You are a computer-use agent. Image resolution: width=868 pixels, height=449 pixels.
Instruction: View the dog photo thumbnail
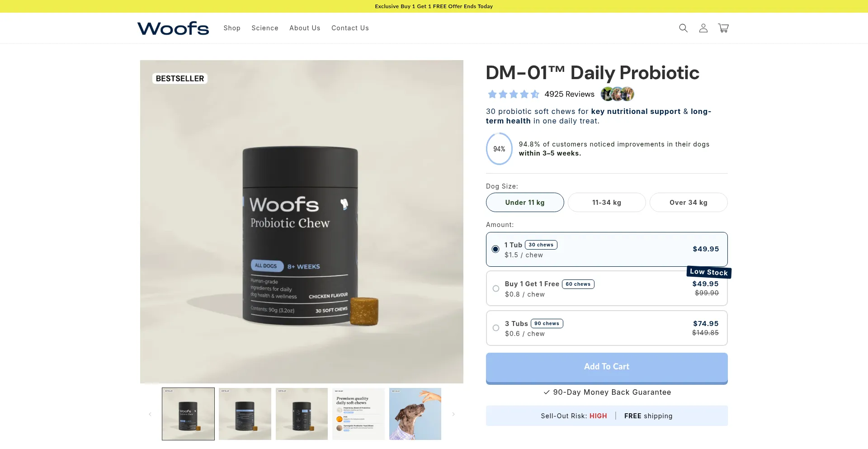point(415,414)
